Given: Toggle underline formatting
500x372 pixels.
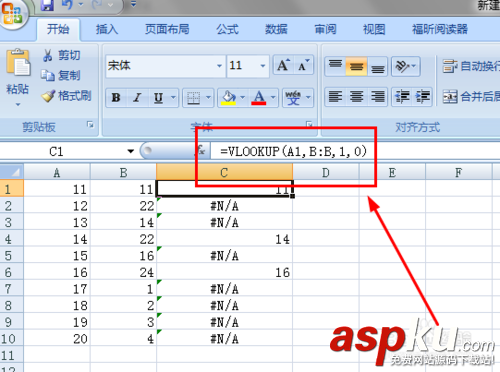Looking at the screenshot, I should point(158,98).
